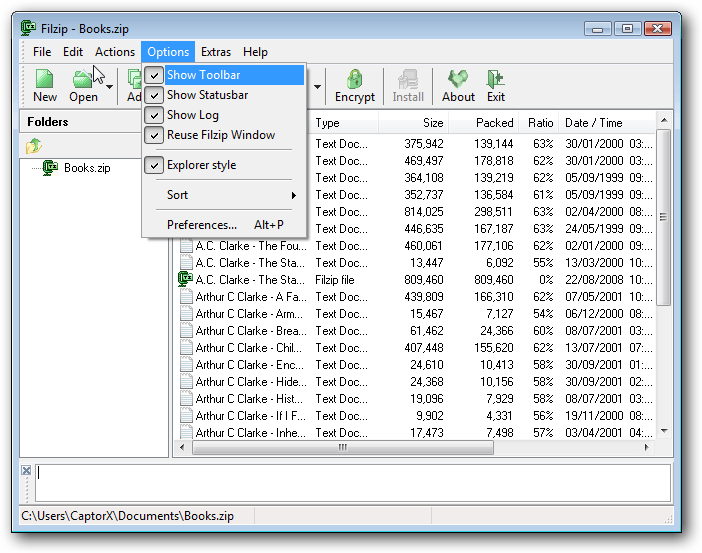This screenshot has height=553, width=702.
Task: Click the file name Arthur C Clarke - Inhe...
Action: coord(251,433)
